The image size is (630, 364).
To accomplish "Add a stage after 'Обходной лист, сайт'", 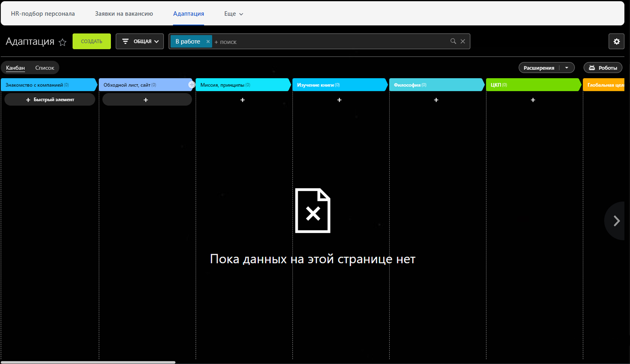I will click(x=192, y=85).
